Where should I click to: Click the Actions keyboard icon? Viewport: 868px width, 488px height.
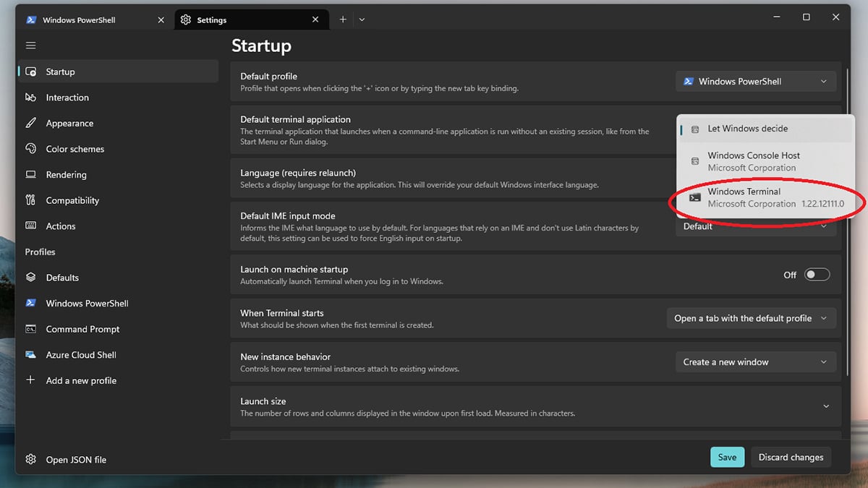coord(30,226)
